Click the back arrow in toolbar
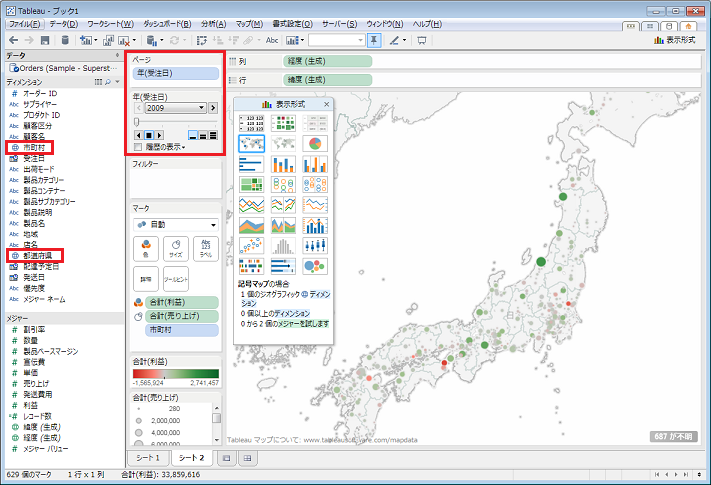 tap(14, 40)
